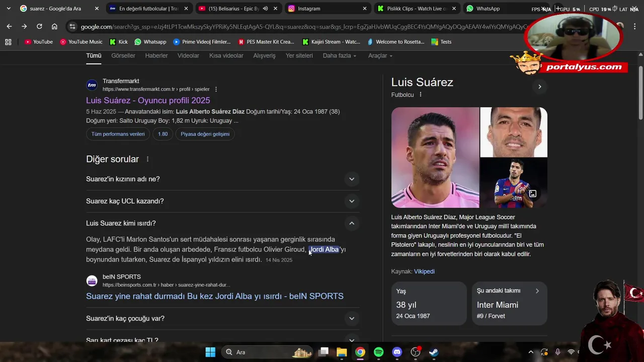Screen dimensions: 644x362
Task: Click the Yaş 38 yıl card
Action: (x=429, y=303)
